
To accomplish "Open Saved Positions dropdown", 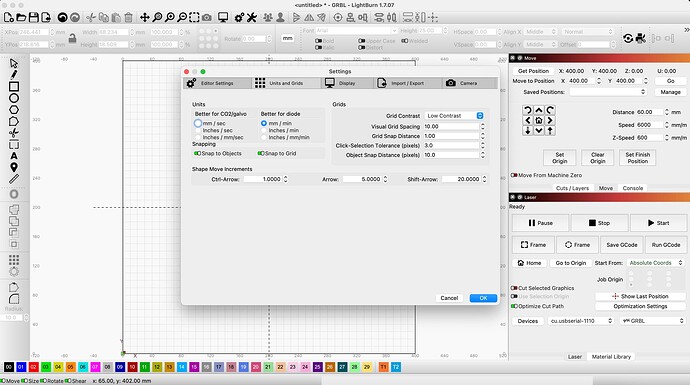I will click(608, 92).
